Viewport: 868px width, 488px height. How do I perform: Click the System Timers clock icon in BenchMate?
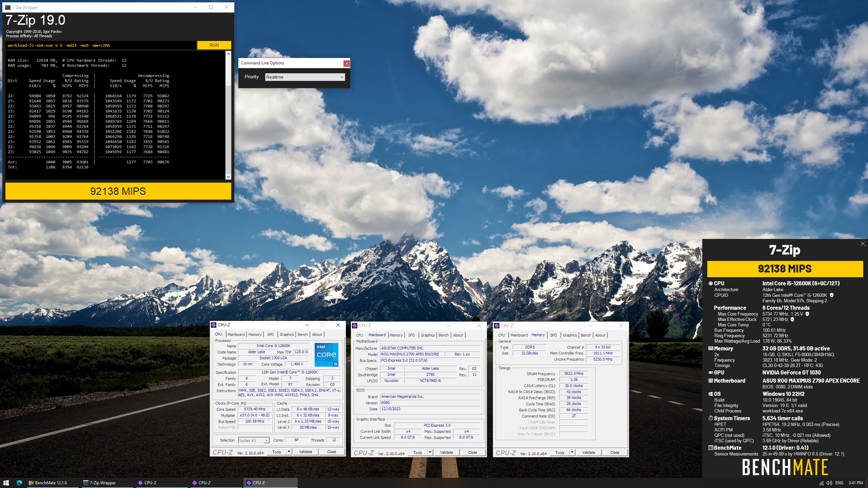(x=711, y=418)
